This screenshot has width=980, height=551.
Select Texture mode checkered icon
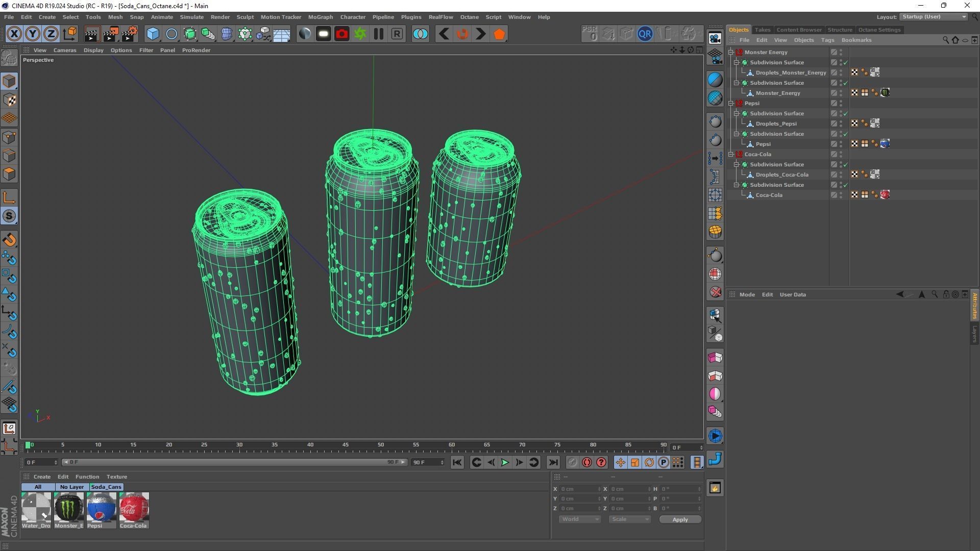point(9,100)
